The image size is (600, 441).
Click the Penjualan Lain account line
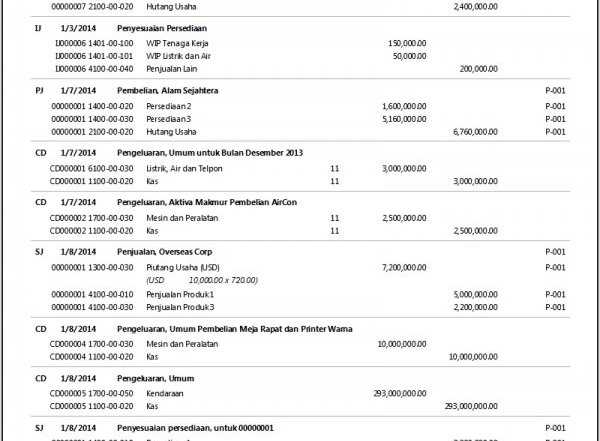pyautogui.click(x=171, y=70)
